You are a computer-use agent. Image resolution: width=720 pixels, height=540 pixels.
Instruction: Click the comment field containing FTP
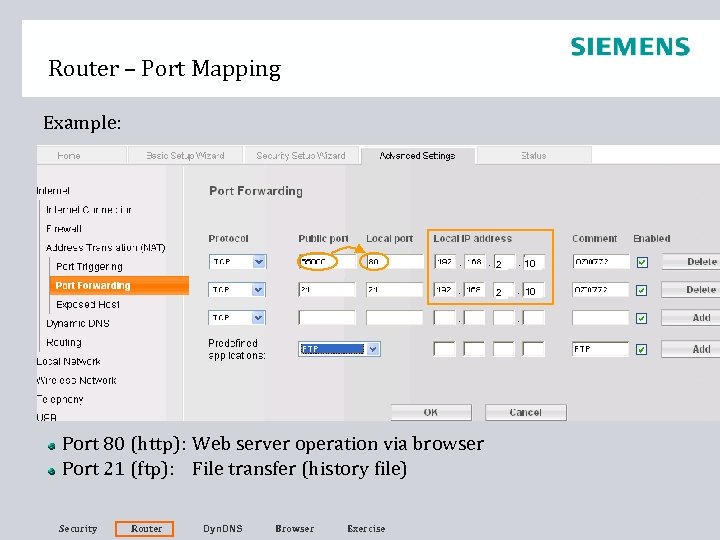[x=601, y=349]
